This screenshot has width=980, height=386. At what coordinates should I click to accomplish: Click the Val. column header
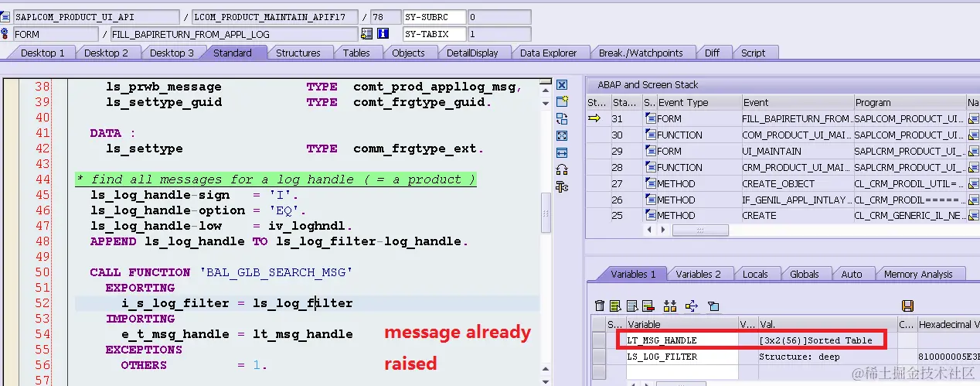[x=826, y=324]
